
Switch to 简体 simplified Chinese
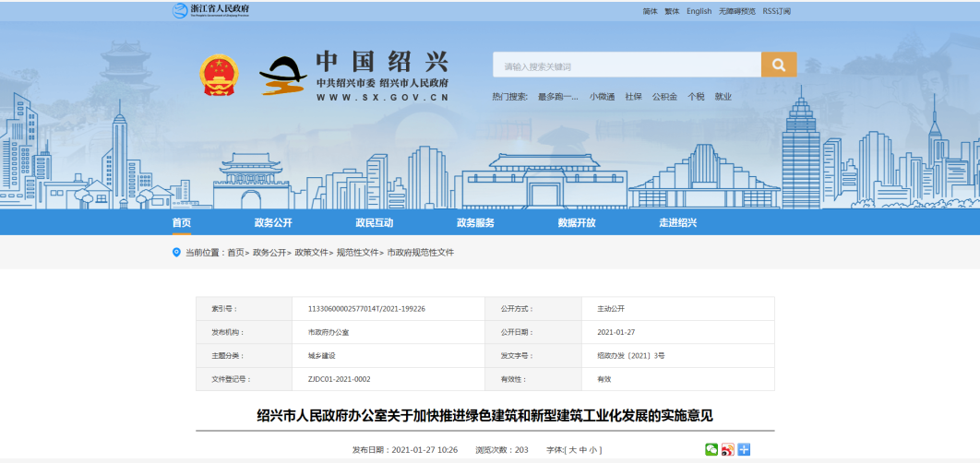click(x=650, y=11)
